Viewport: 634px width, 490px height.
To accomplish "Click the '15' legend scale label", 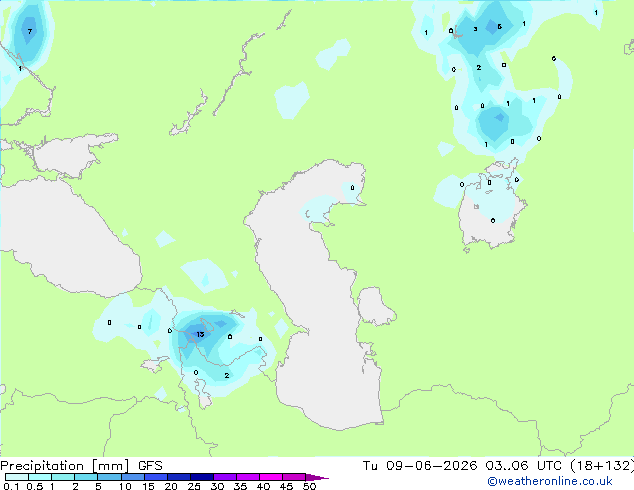I will tap(148, 486).
